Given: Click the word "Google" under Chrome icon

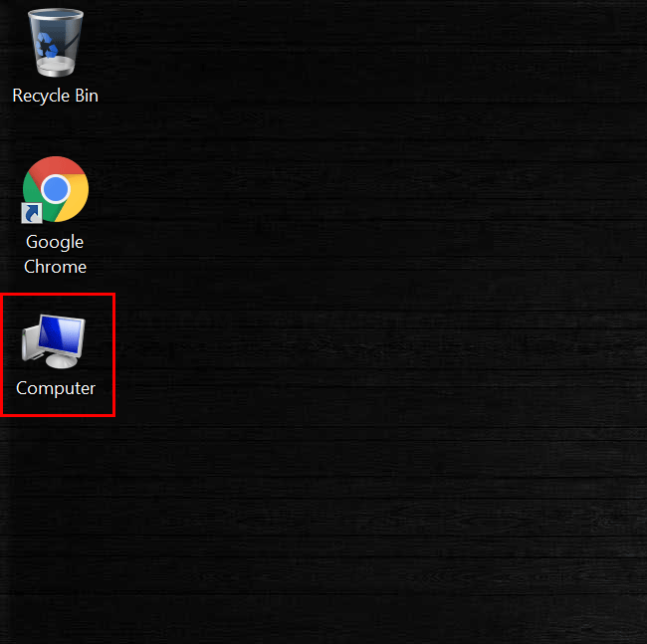Looking at the screenshot, I should (55, 242).
